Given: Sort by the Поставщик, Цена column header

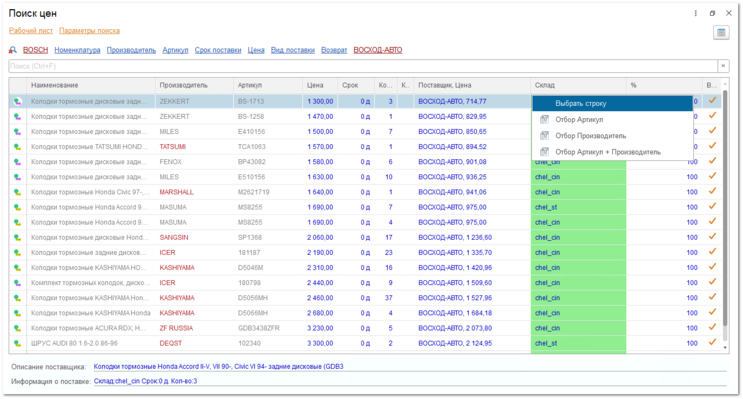Looking at the screenshot, I should click(x=472, y=85).
